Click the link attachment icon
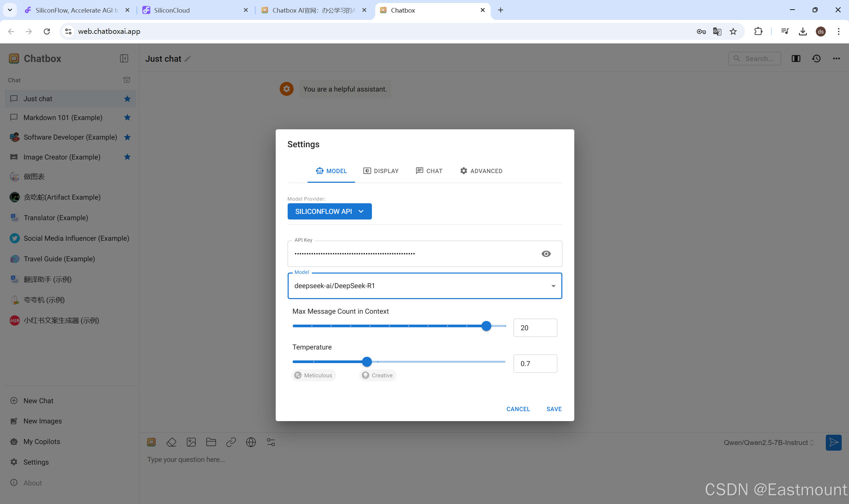The image size is (849, 504). pos(231,442)
